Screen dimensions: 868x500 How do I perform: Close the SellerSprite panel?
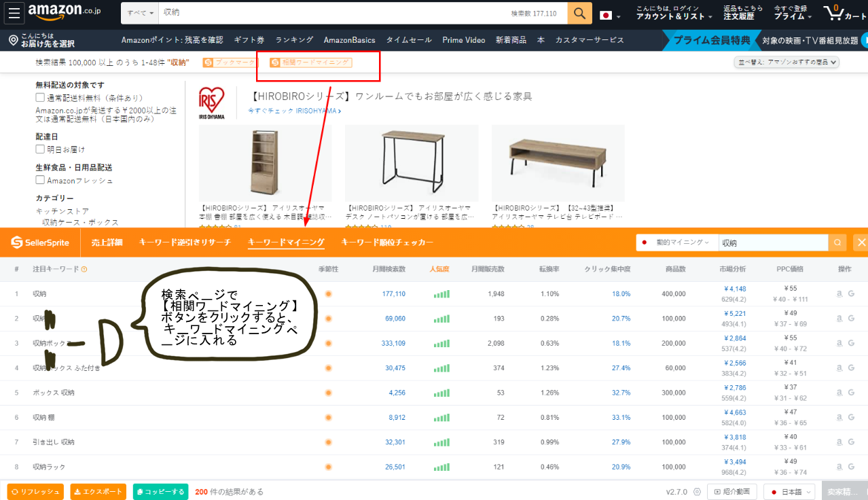[x=861, y=243]
